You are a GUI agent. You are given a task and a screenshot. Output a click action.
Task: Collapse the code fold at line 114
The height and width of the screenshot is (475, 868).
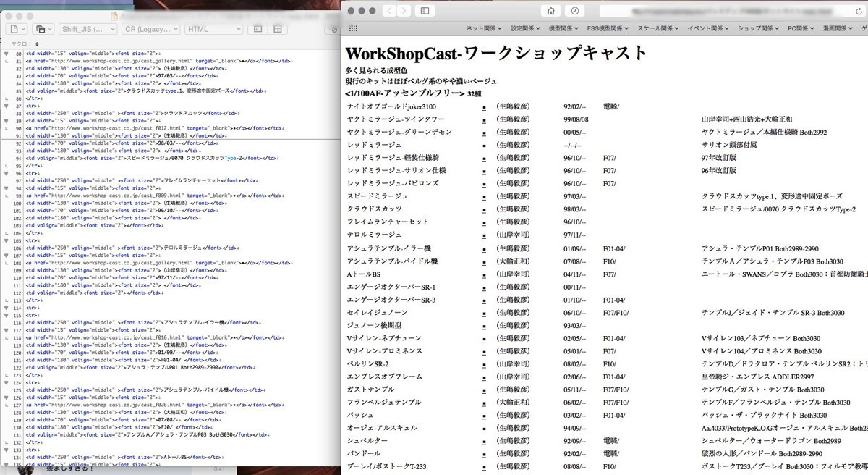(x=7, y=308)
